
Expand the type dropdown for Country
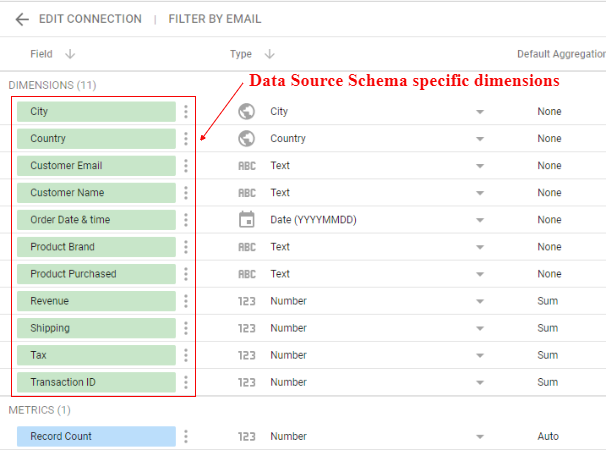pyautogui.click(x=480, y=139)
